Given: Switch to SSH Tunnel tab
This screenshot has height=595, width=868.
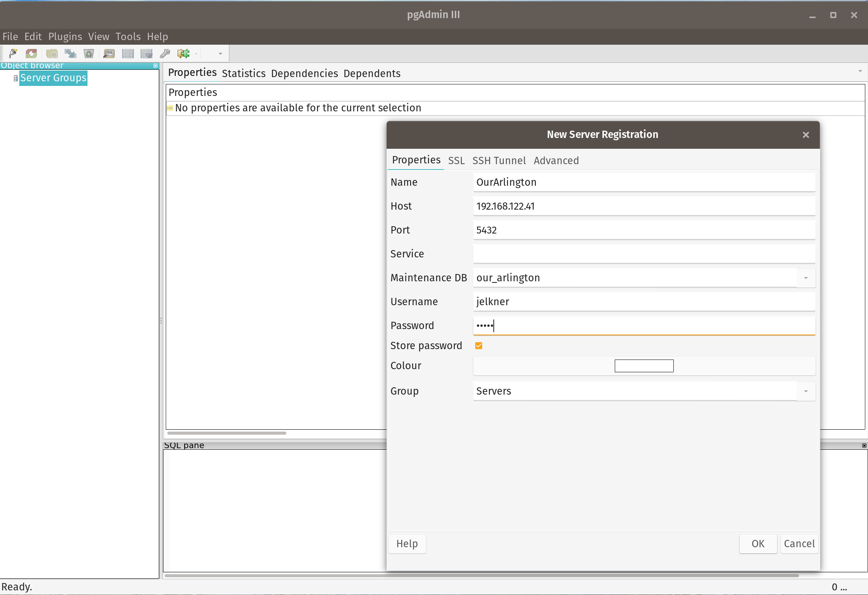Looking at the screenshot, I should 499,160.
